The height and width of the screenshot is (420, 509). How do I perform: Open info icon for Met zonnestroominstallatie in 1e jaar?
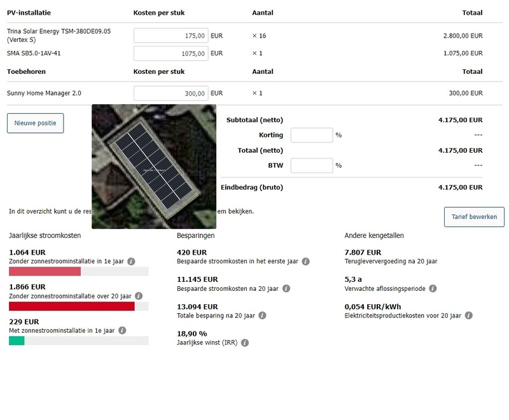(x=122, y=330)
